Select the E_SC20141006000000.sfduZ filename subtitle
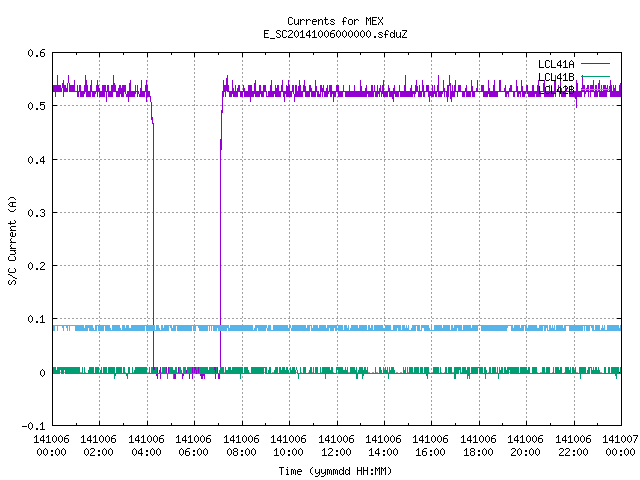This screenshot has width=640, height=480. click(335, 34)
